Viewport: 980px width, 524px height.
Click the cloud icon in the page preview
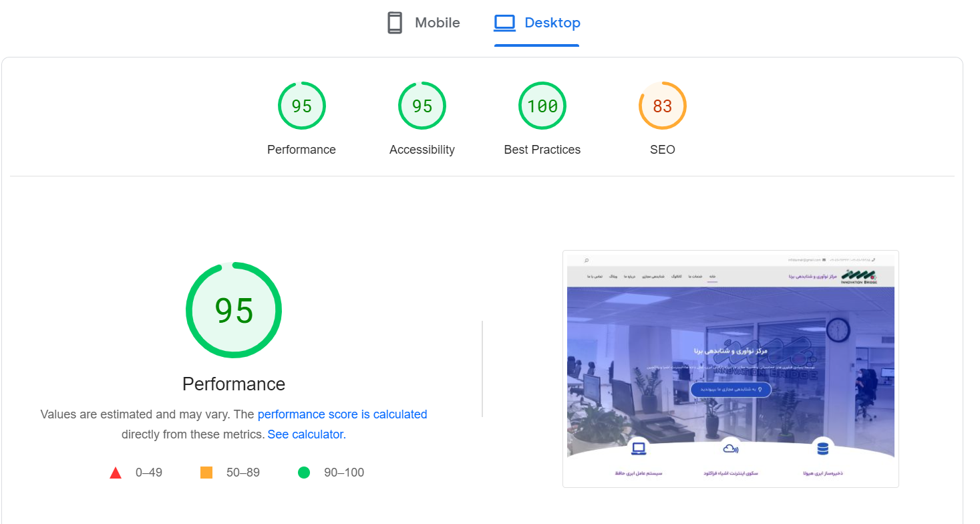click(x=730, y=448)
